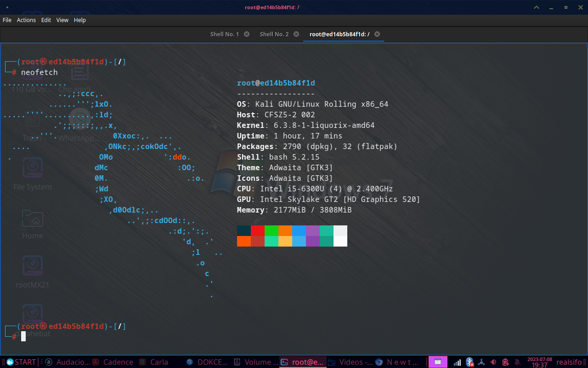Open the realsifo user menu

coord(569,362)
